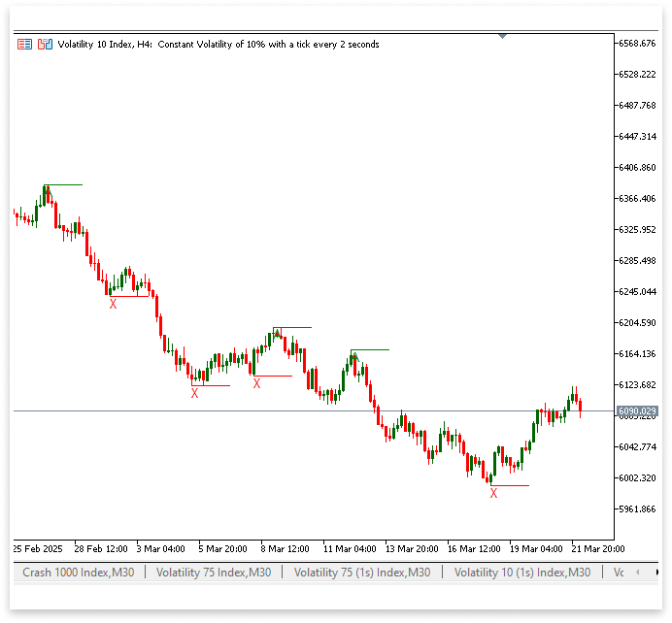Click the 6406.860 price axis label
This screenshot has height=623, width=672.
[x=637, y=168]
